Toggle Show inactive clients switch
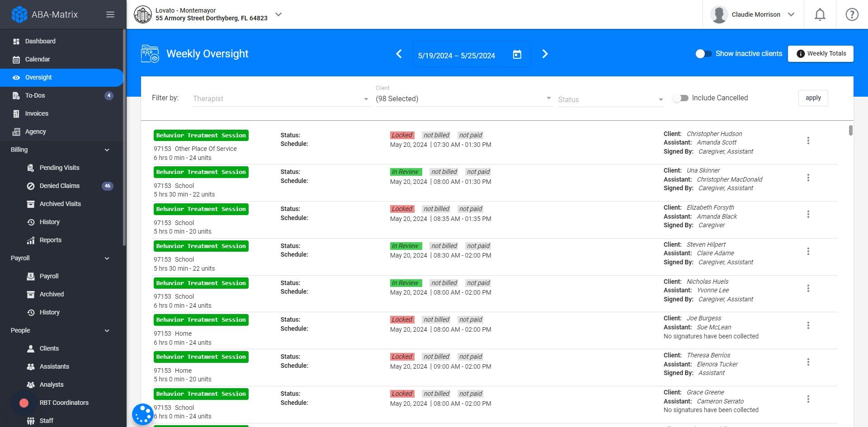Image resolution: width=868 pixels, height=427 pixels. (x=703, y=54)
